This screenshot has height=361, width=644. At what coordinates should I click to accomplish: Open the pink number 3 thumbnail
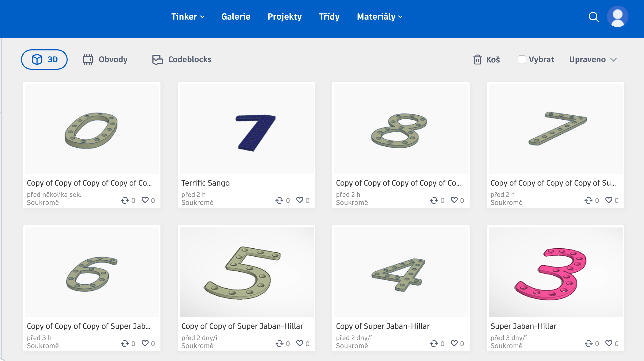coord(556,272)
